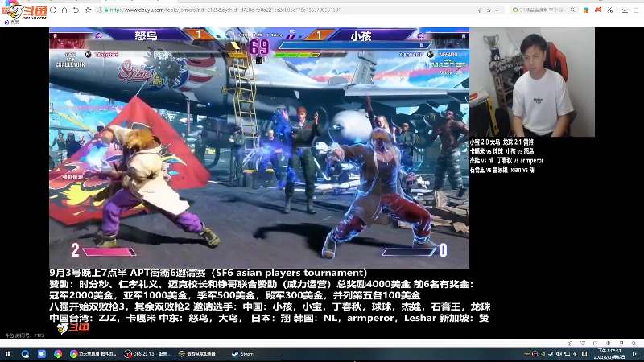Image resolution: width=644 pixels, height=362 pixels.
Task: Click player name 小孩 in the game HUD
Action: click(x=361, y=35)
